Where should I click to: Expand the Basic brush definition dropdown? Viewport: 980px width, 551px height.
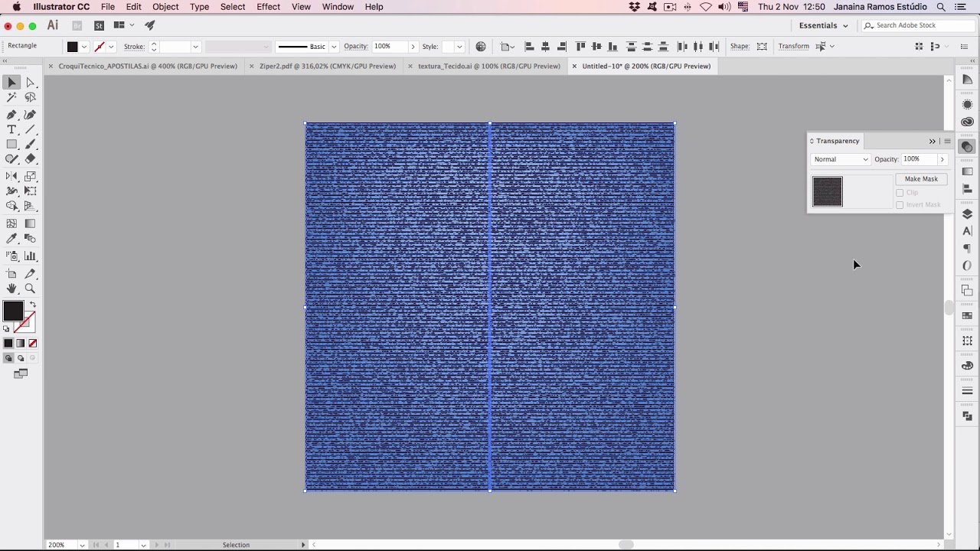pyautogui.click(x=334, y=47)
